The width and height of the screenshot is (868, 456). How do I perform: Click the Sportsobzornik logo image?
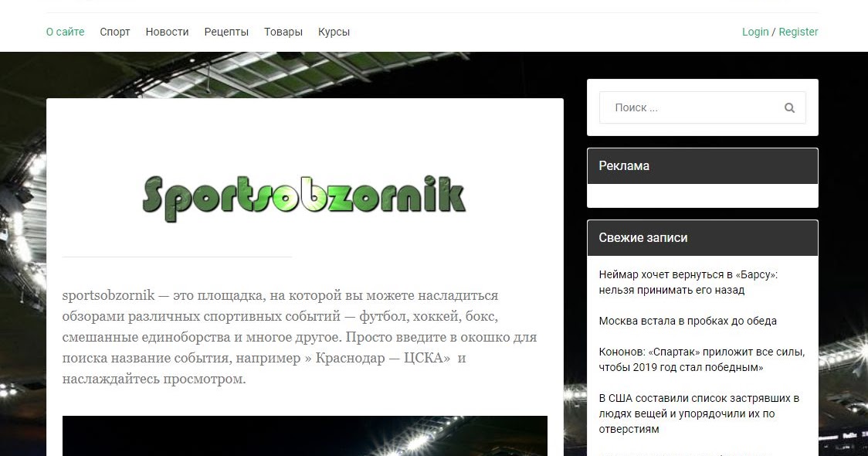tap(304, 199)
